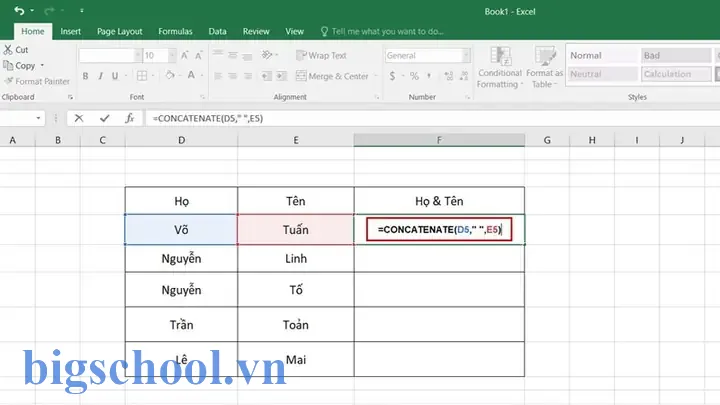Click the Copy button
Image resolution: width=720 pixels, height=405 pixels.
click(19, 66)
